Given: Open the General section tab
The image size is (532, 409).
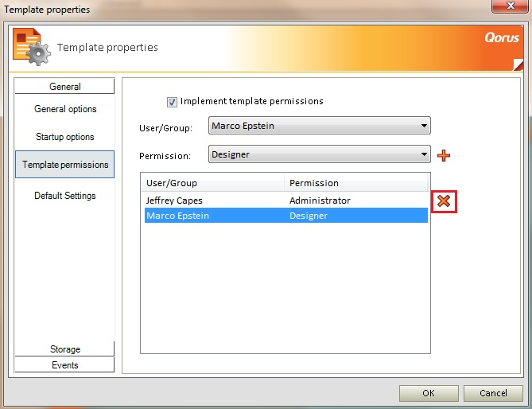Looking at the screenshot, I should click(64, 86).
